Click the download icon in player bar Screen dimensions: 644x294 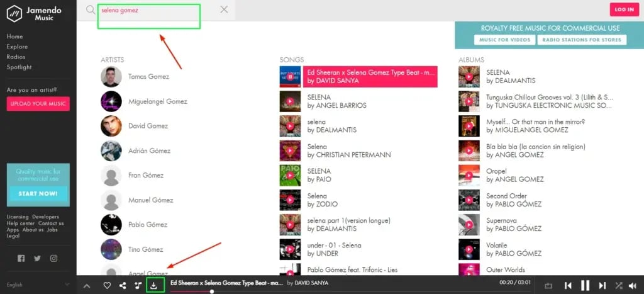[x=154, y=286]
